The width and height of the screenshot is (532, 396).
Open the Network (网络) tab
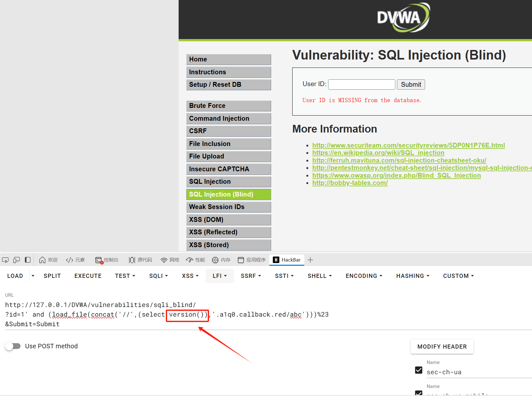pos(170,260)
